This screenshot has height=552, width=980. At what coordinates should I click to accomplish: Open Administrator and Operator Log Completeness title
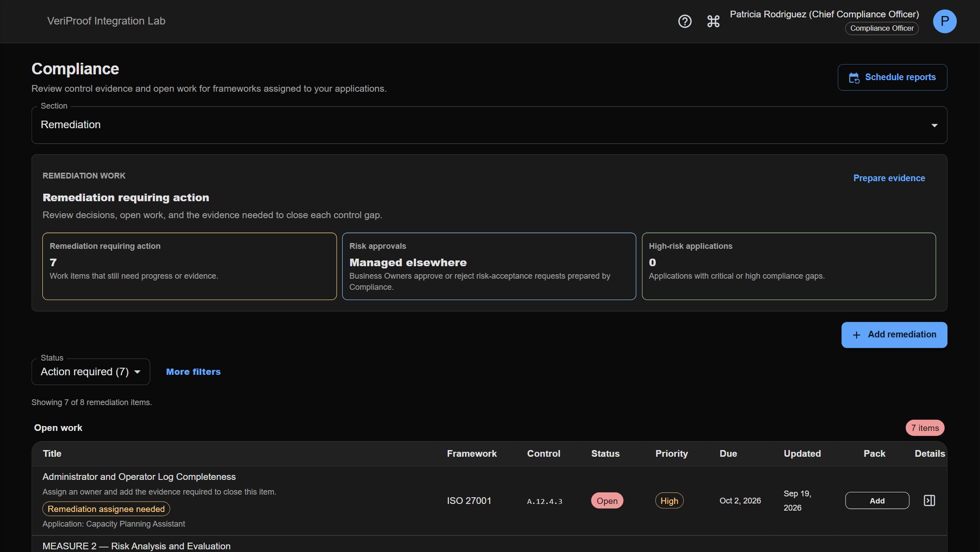coord(139,477)
